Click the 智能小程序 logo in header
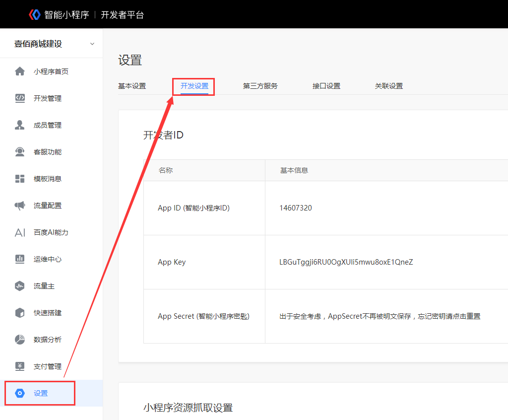 click(x=59, y=14)
